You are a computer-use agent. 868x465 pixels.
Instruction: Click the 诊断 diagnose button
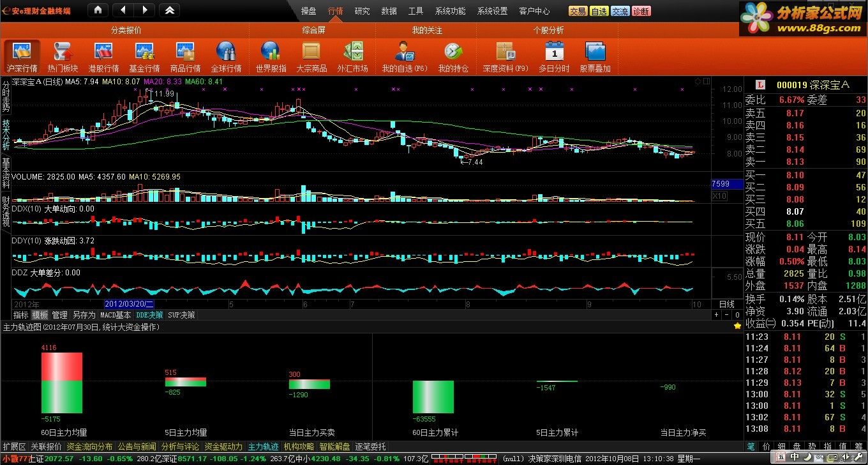click(641, 11)
